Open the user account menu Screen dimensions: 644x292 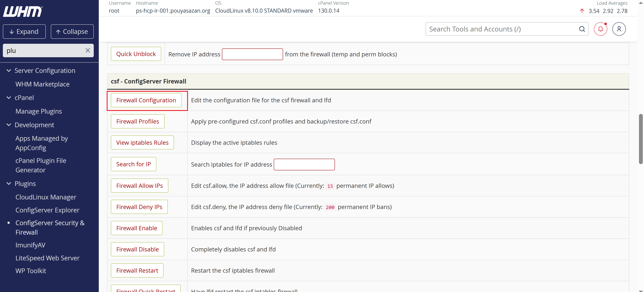[x=619, y=29]
